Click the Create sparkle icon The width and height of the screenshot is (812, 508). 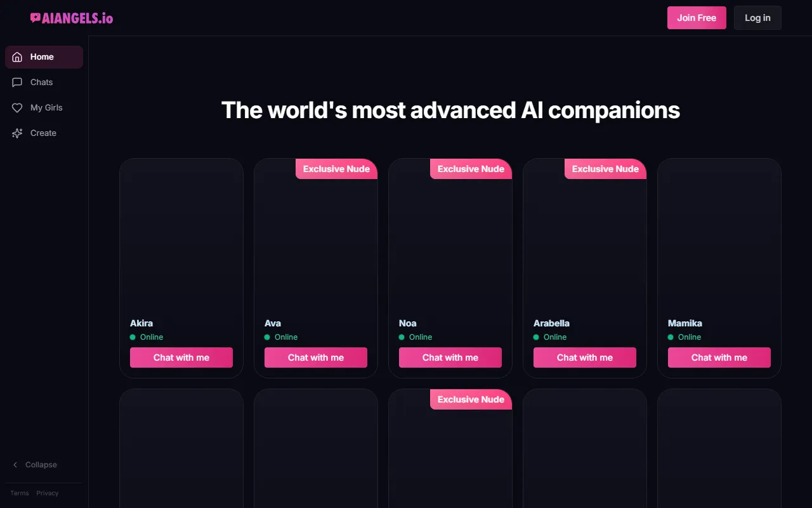pos(17,133)
